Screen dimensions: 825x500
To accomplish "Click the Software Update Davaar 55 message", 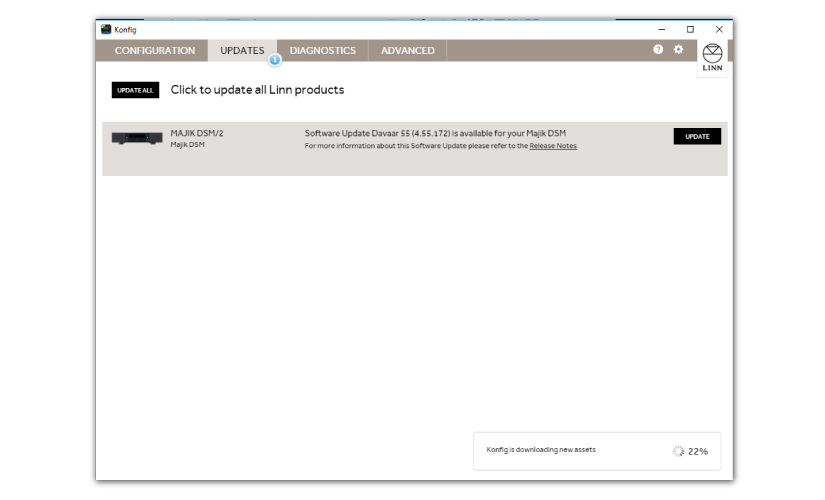I will click(435, 133).
